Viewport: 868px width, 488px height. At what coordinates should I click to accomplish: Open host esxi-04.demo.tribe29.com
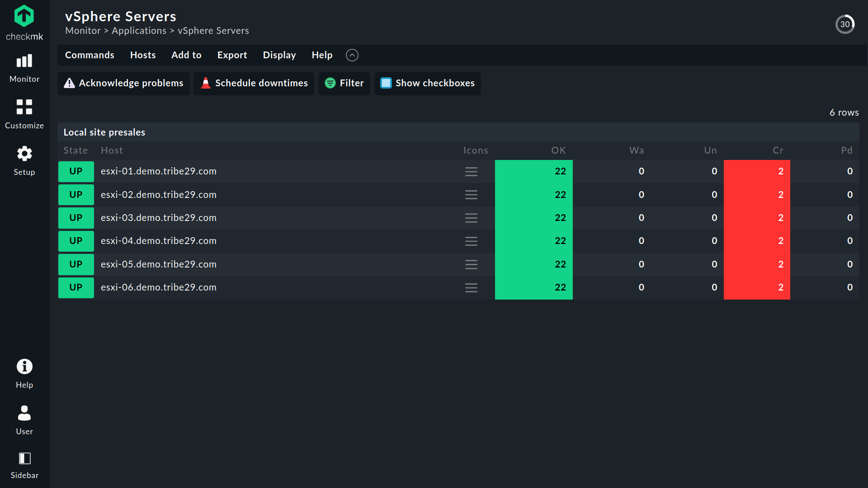[x=159, y=241]
